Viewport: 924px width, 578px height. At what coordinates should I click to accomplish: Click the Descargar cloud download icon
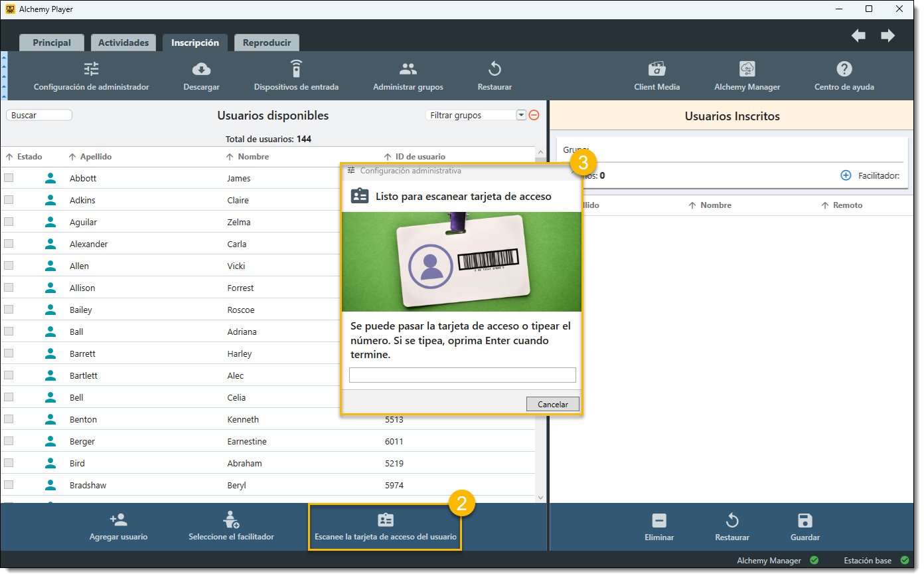click(201, 69)
